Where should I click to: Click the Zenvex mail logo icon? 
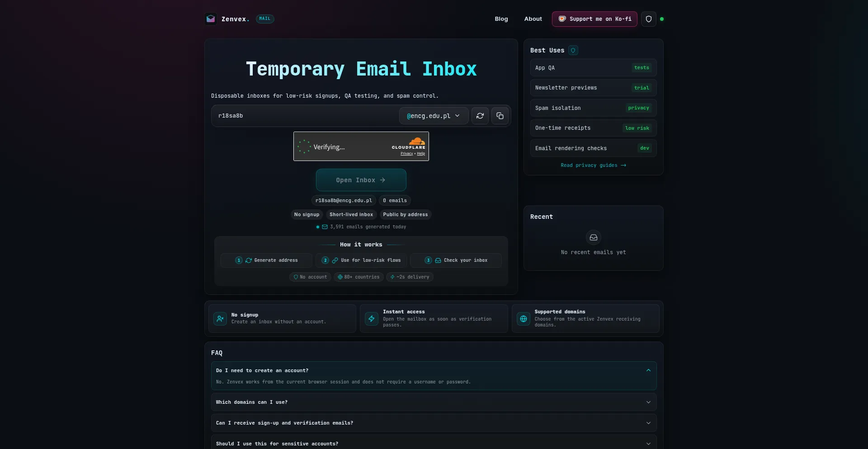click(211, 19)
